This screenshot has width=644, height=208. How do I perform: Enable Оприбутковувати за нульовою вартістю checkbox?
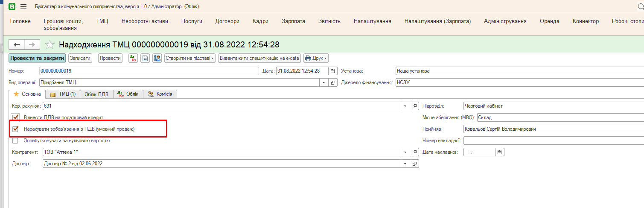[16, 141]
